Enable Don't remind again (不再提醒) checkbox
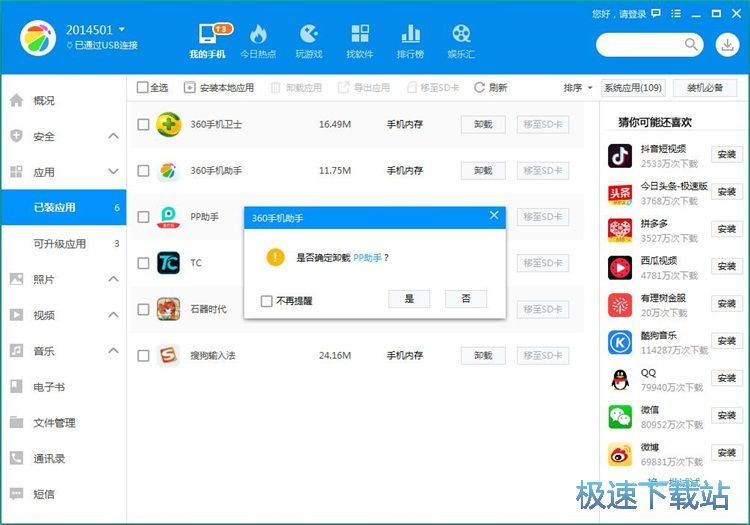 click(x=266, y=301)
